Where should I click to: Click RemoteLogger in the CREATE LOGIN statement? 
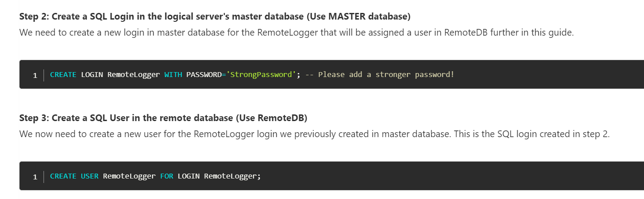(x=134, y=74)
